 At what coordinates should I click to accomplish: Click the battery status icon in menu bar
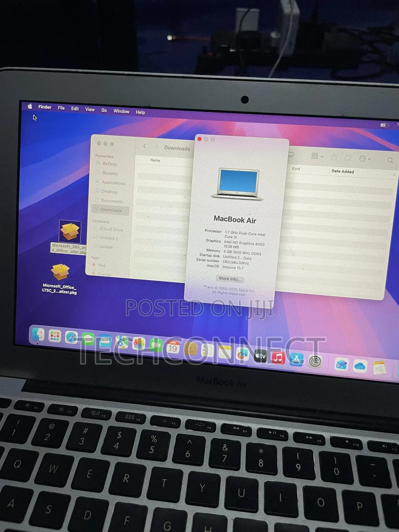point(384,125)
